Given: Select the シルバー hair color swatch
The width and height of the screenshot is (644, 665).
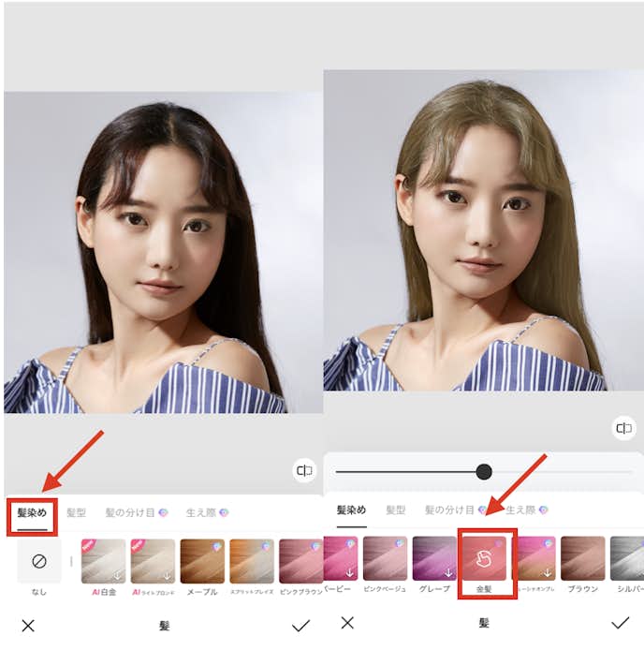Looking at the screenshot, I should pos(627,558).
